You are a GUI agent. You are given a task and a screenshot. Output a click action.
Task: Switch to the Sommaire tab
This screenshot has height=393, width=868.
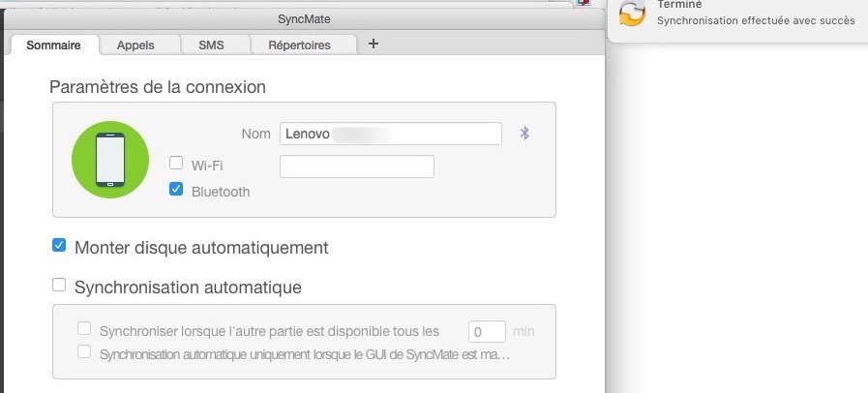(x=53, y=45)
